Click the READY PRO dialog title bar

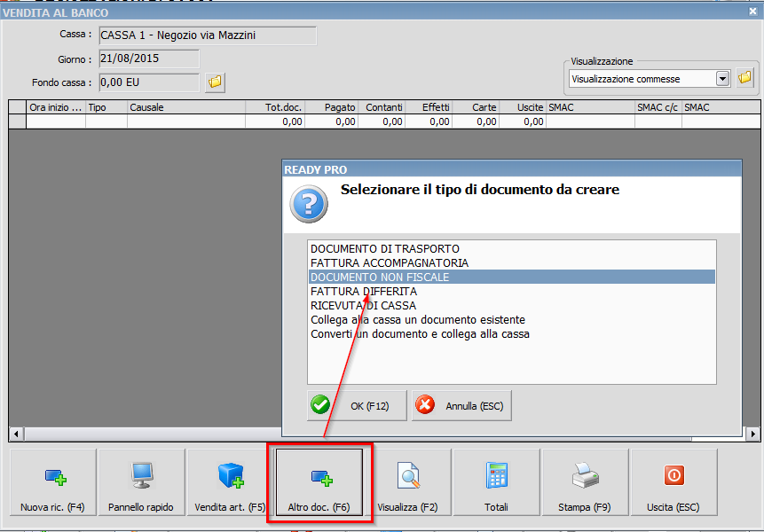512,169
